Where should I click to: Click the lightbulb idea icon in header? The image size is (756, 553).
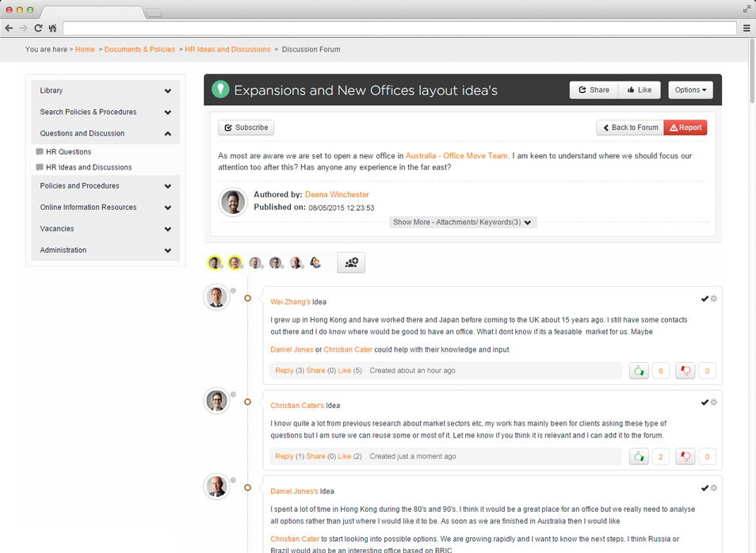coord(220,90)
